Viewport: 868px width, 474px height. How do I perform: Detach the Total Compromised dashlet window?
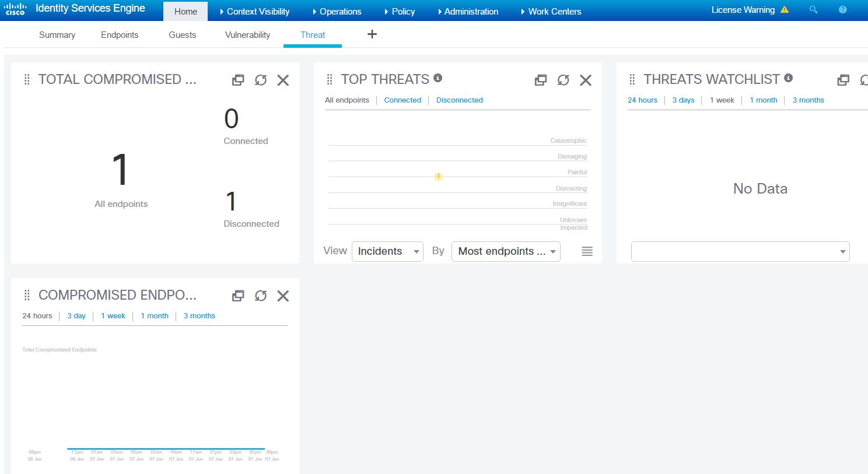point(238,80)
